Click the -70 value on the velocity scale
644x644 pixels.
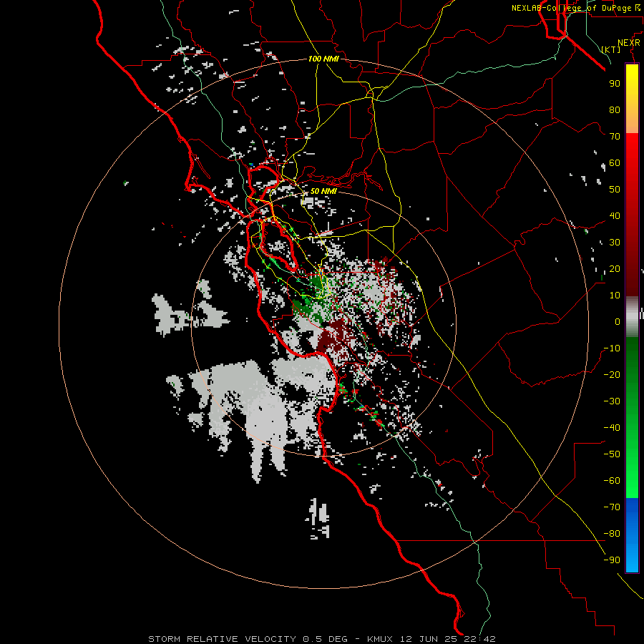[612, 507]
